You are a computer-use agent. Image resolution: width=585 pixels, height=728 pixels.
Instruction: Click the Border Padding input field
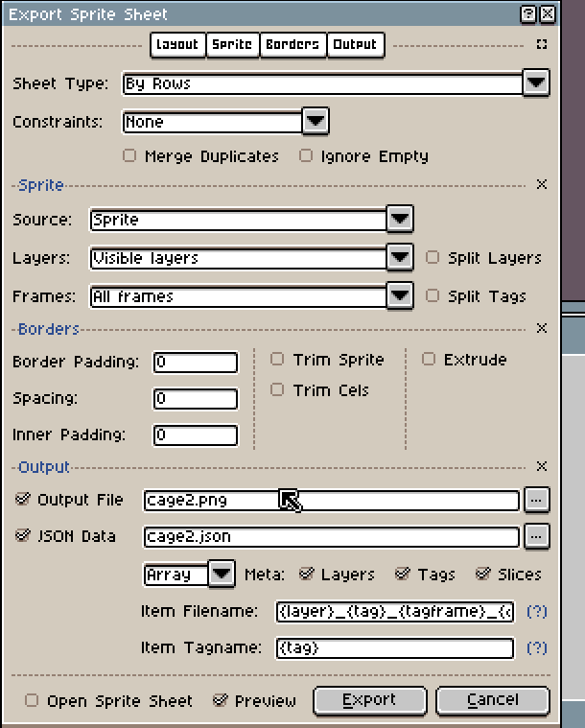click(x=195, y=363)
